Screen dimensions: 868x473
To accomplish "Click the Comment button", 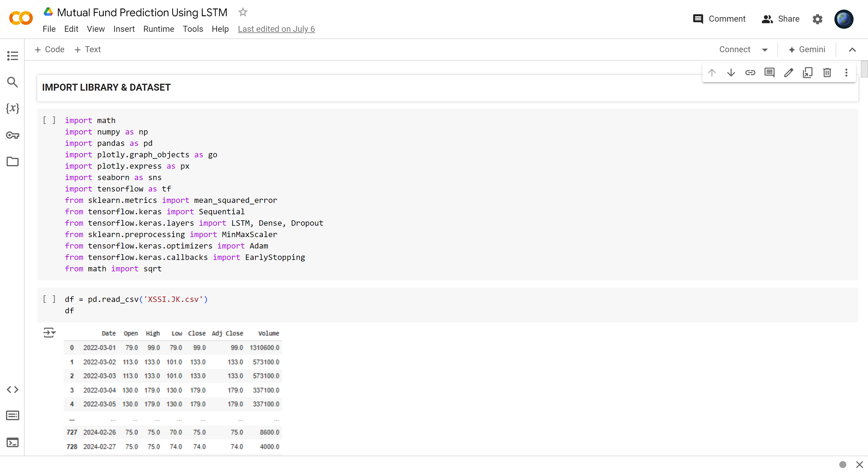I will (x=719, y=19).
